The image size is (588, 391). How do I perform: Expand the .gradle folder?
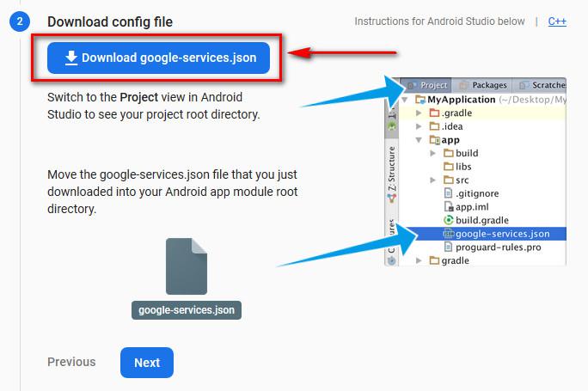[x=419, y=113]
